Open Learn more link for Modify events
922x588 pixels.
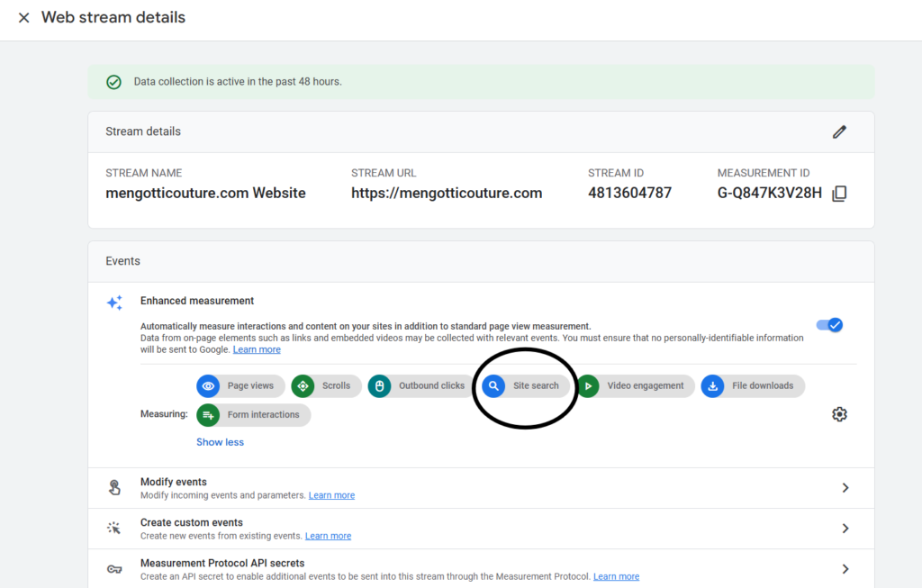(x=331, y=495)
